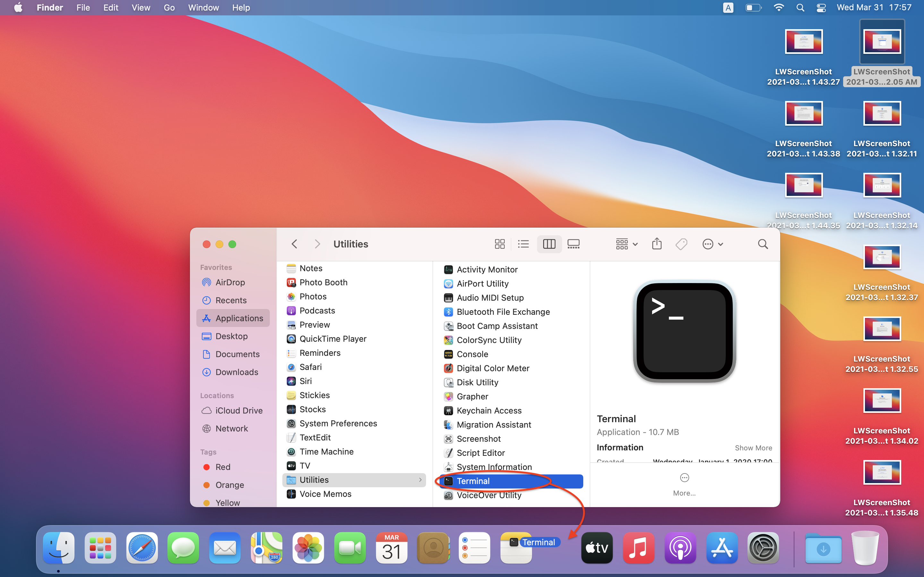Switch Finder to gallery view

coord(573,244)
